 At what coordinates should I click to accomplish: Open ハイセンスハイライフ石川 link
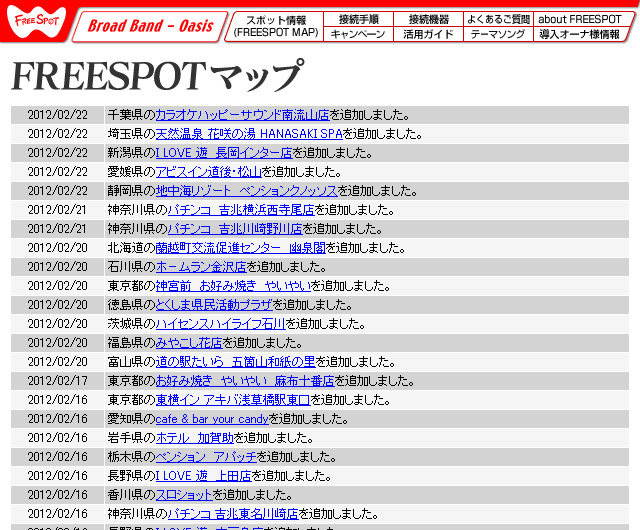pos(220,324)
